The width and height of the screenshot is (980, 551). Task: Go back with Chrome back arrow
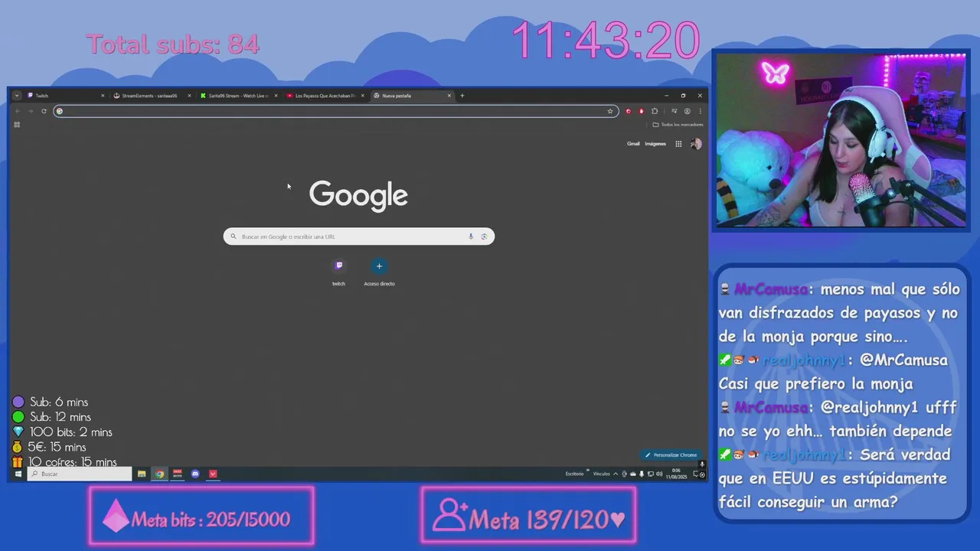click(x=18, y=111)
